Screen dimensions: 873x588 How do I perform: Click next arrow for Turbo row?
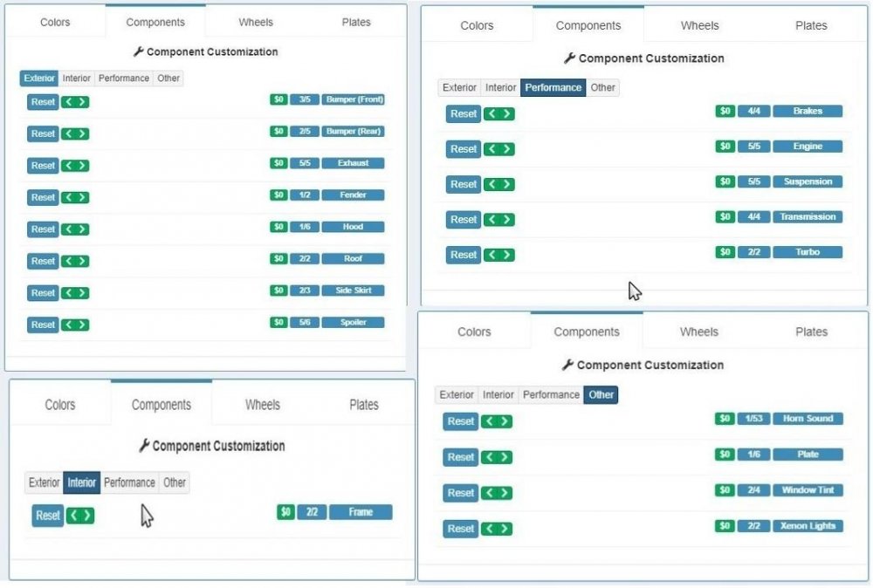coord(506,255)
